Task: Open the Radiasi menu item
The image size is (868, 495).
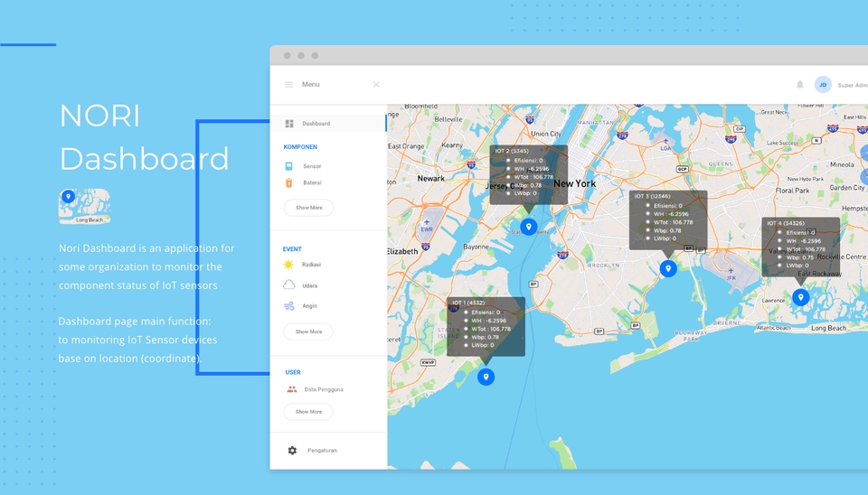Action: click(x=311, y=265)
